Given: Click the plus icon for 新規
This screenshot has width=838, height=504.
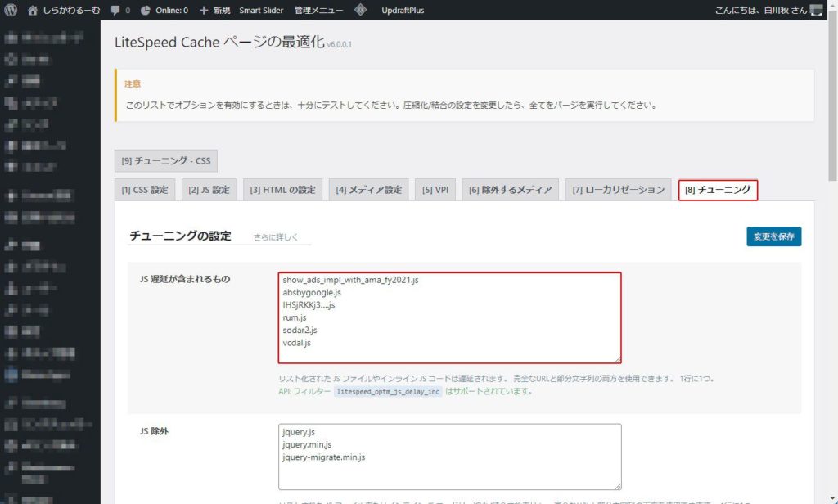Looking at the screenshot, I should [x=205, y=11].
